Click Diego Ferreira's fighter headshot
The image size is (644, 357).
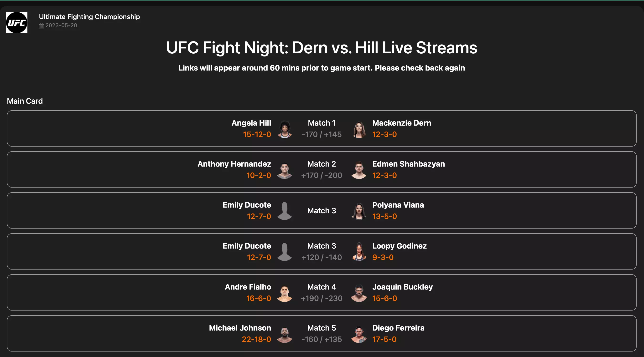tap(359, 334)
